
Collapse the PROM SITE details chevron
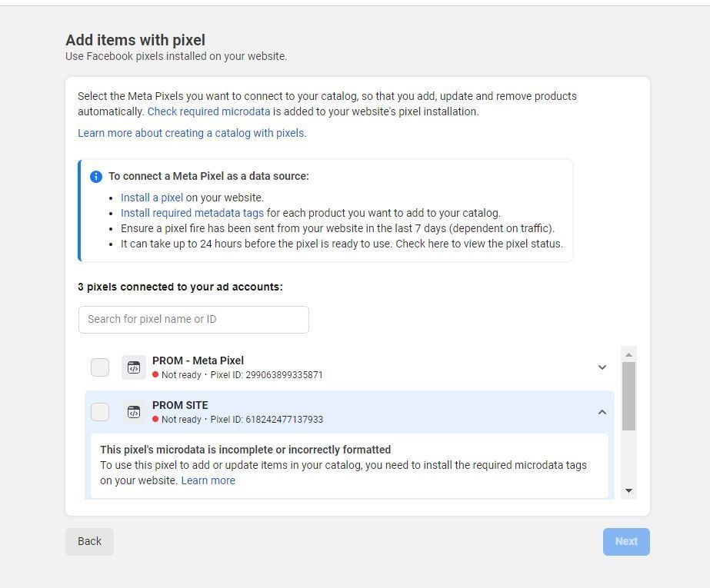click(602, 412)
